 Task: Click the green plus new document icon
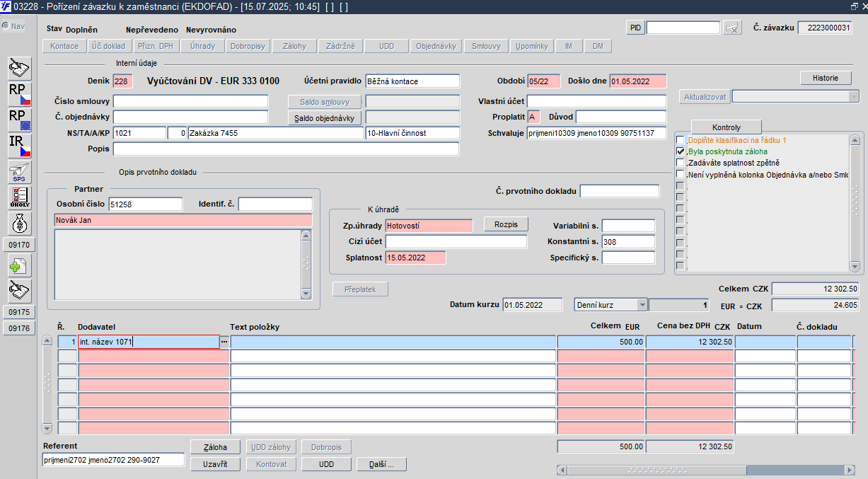coord(20,266)
